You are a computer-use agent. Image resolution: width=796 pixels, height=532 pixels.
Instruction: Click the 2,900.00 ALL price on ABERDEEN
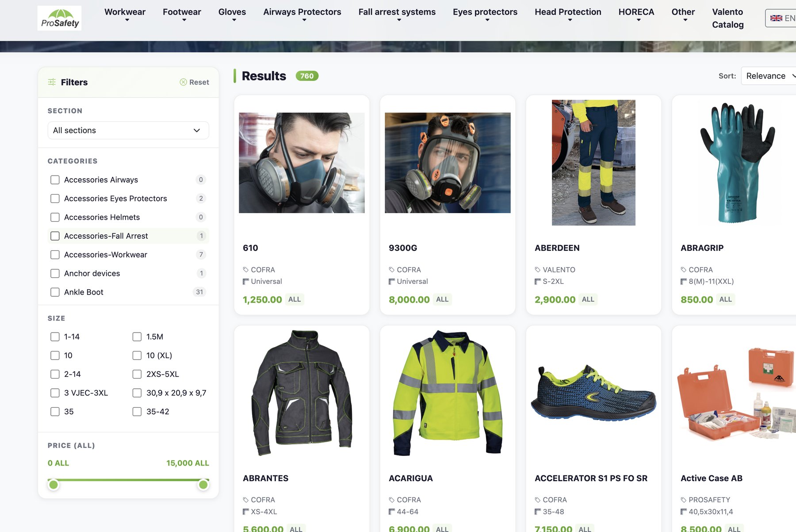[x=566, y=299]
